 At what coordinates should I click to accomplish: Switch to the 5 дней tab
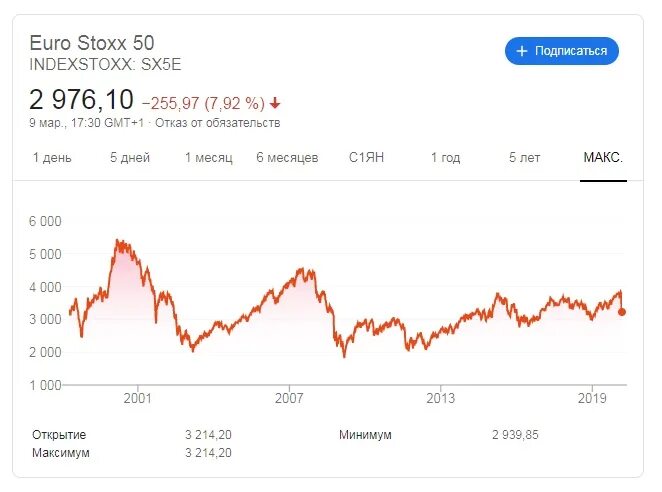(130, 158)
